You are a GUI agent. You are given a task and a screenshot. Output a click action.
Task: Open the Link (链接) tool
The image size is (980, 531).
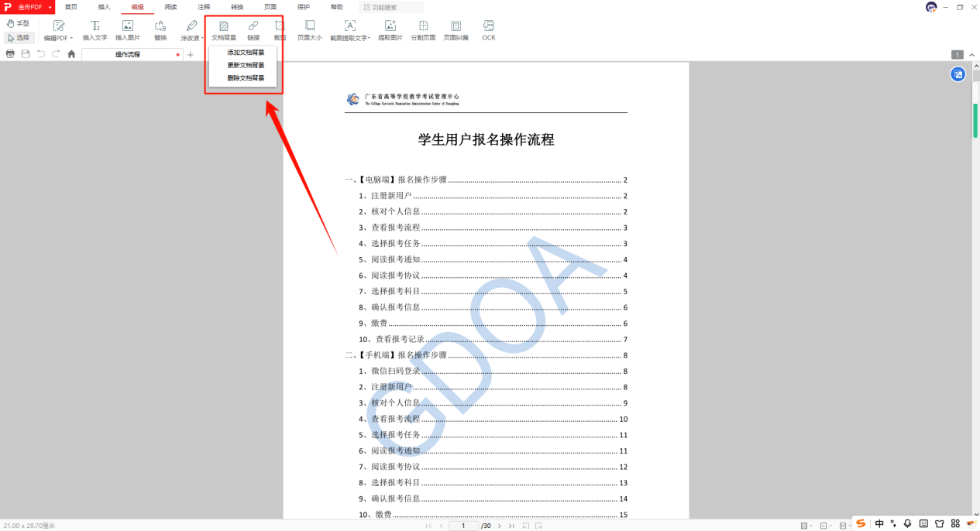253,29
